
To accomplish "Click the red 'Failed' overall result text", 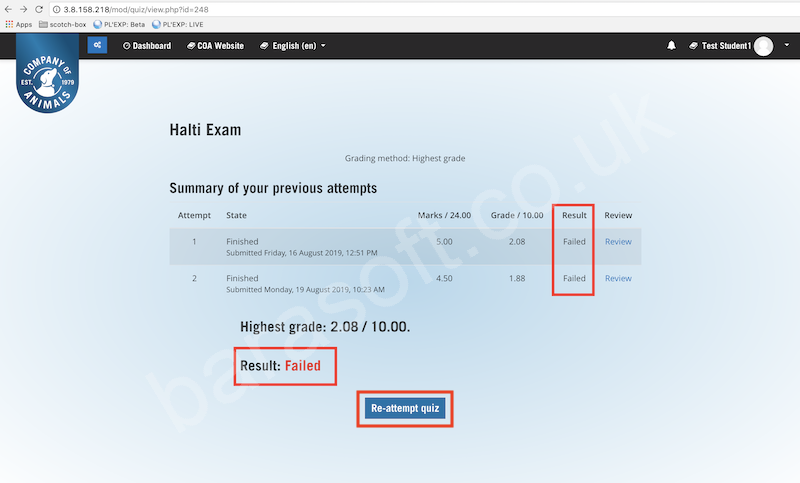I will [303, 366].
